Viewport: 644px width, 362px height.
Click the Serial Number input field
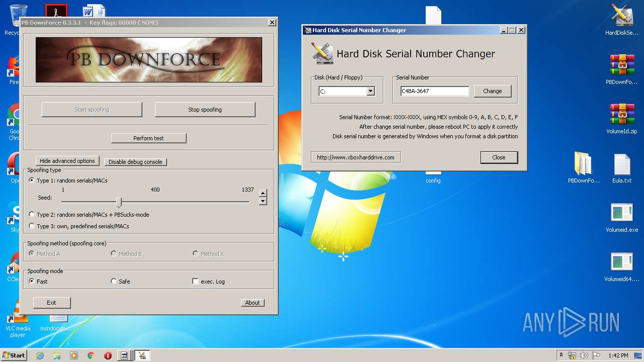click(x=435, y=92)
